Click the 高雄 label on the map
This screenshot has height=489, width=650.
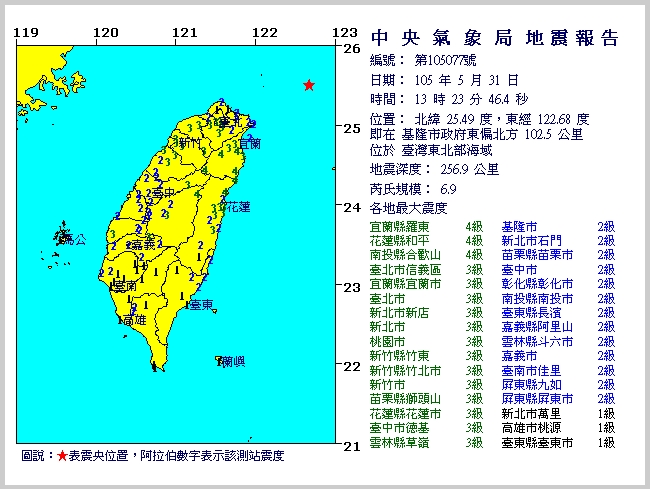[135, 320]
